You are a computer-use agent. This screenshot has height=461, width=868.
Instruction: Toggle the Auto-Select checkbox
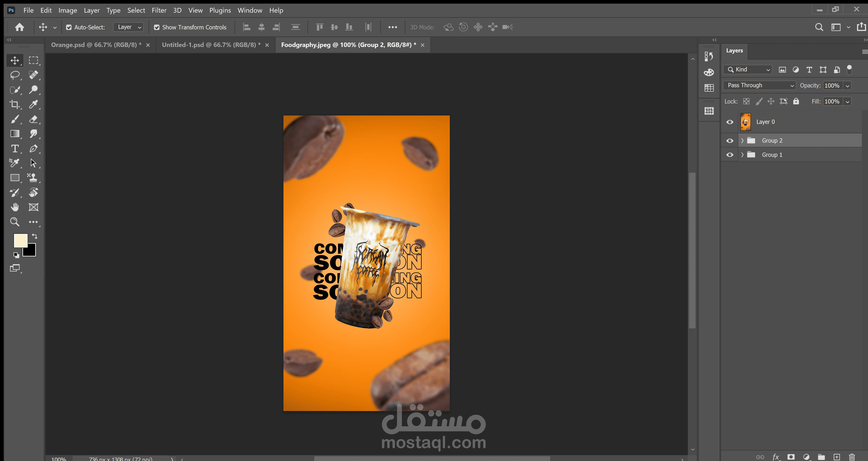[69, 27]
